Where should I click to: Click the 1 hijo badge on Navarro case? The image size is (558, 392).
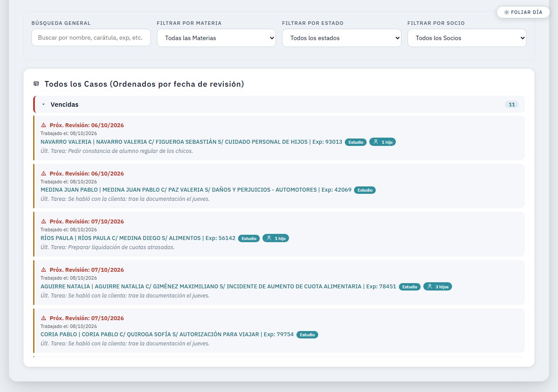pos(382,142)
